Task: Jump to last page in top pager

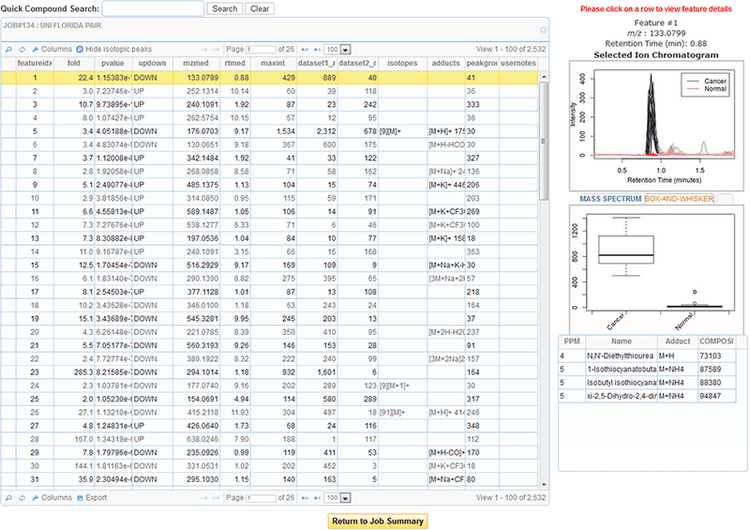Action: coord(319,48)
